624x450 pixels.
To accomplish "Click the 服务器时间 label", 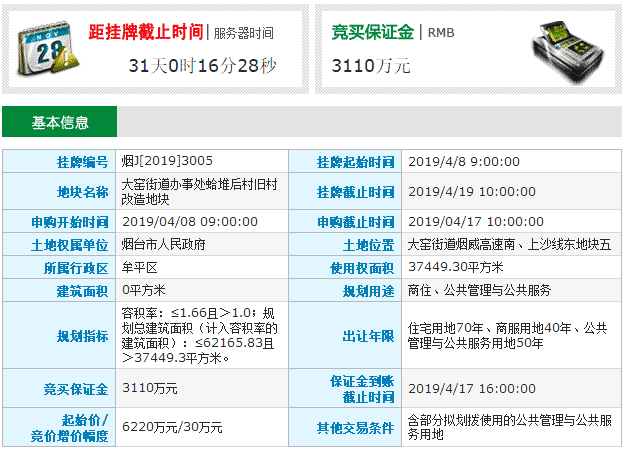I will 244,33.
